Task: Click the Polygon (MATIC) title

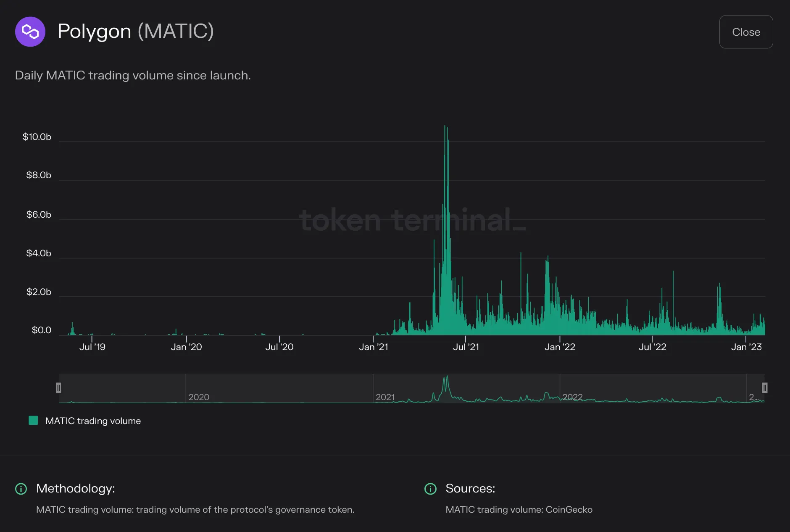Action: click(x=136, y=32)
